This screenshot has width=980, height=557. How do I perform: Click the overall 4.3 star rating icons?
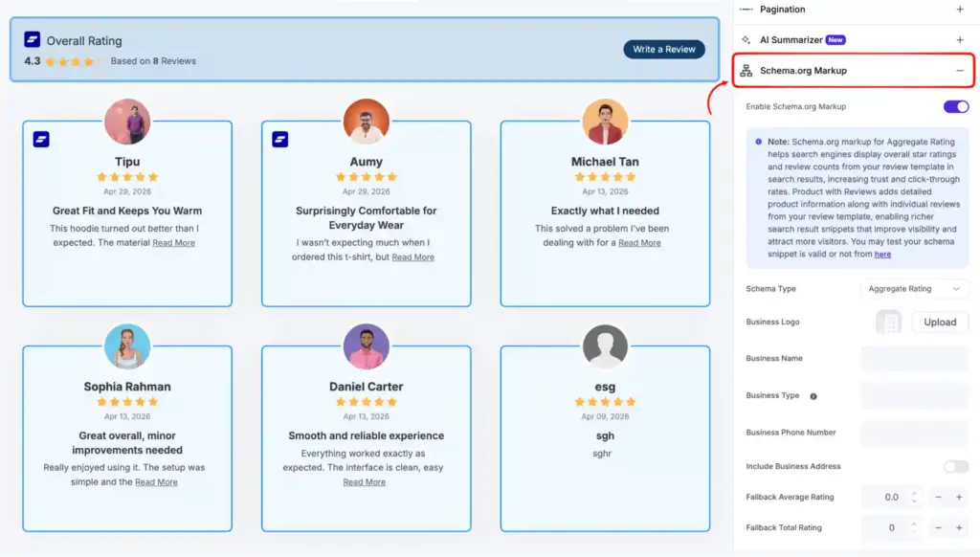pyautogui.click(x=73, y=61)
